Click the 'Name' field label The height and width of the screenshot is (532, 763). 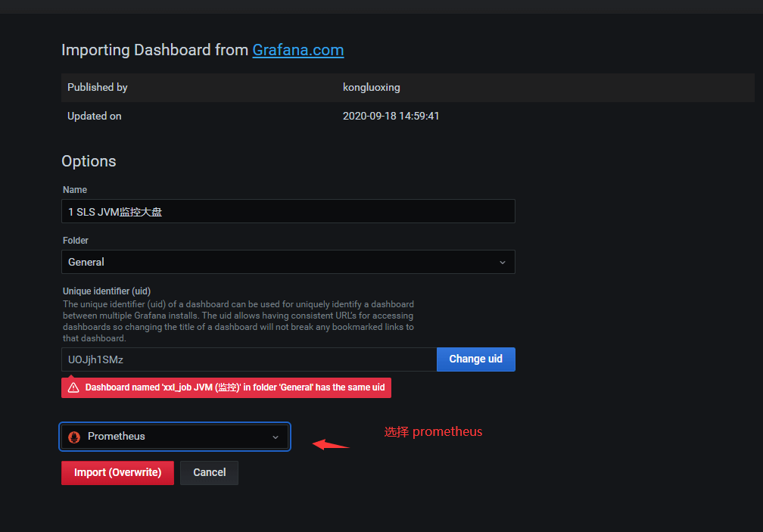(75, 190)
